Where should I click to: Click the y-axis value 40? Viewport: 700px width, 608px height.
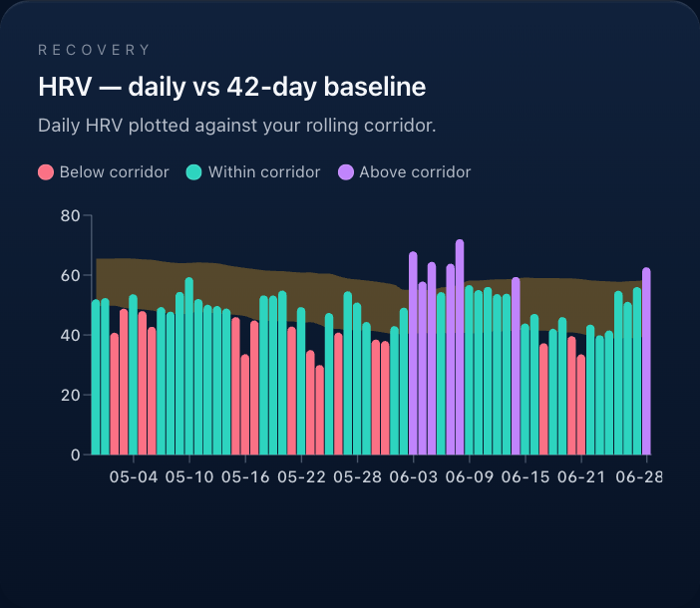(71, 336)
